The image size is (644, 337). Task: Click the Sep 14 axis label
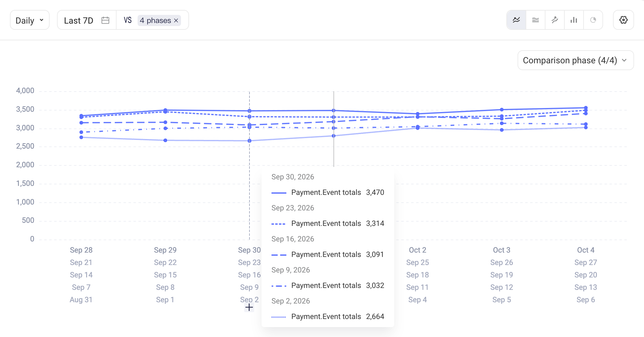coord(81,275)
